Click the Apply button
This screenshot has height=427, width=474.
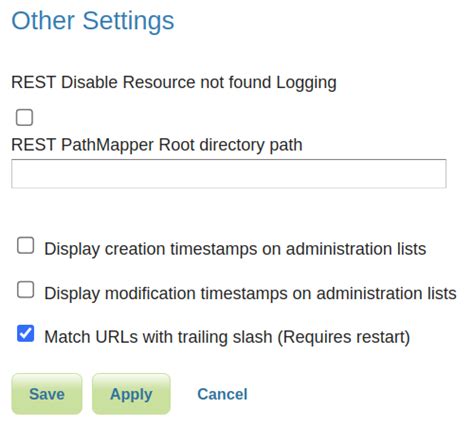pos(131,394)
